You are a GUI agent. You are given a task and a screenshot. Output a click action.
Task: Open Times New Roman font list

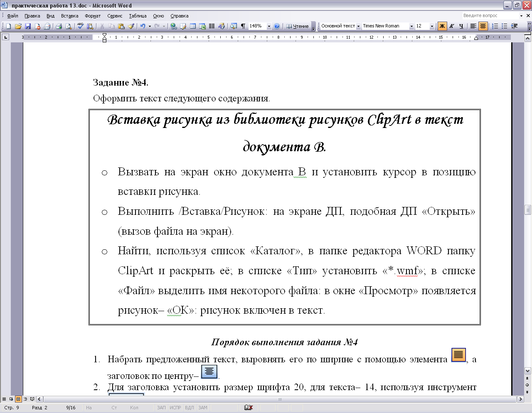tap(411, 26)
